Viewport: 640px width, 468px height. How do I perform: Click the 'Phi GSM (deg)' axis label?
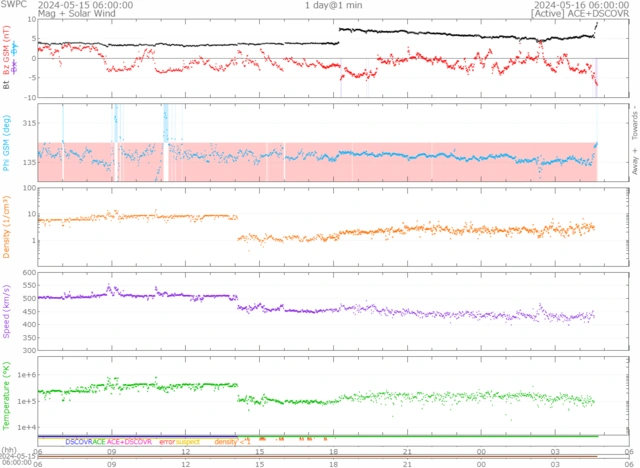(x=7, y=143)
